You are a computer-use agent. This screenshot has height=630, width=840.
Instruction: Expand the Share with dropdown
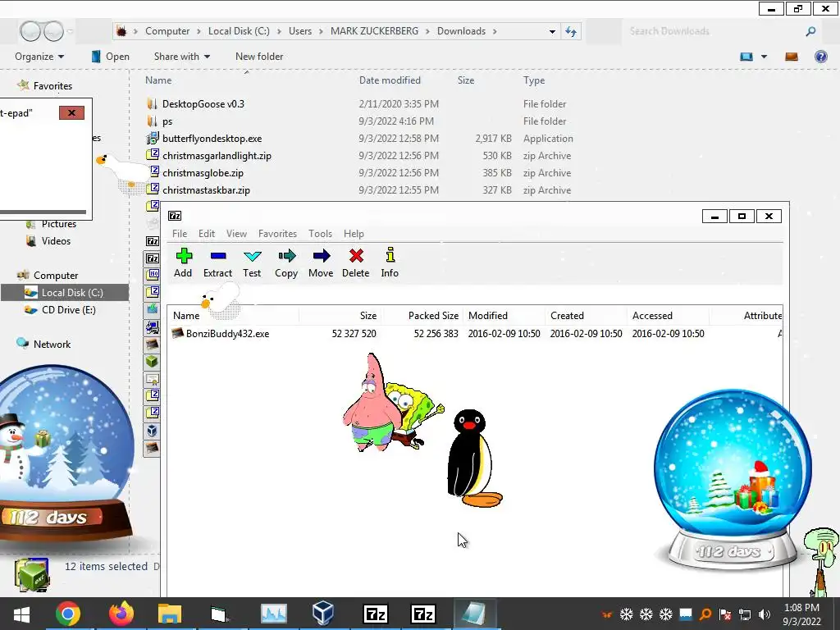[x=181, y=57]
